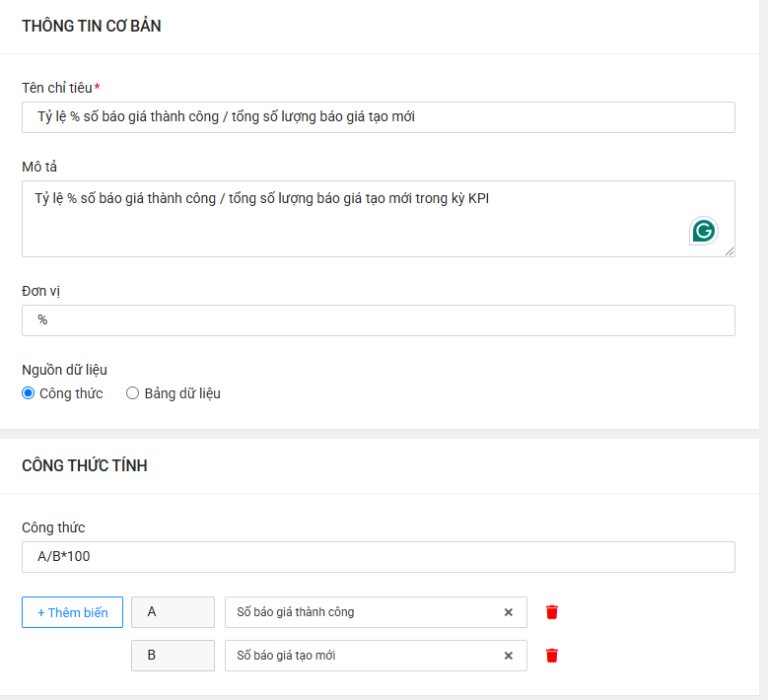Clear the 'Số báo giá thành công' selection

coord(509,612)
